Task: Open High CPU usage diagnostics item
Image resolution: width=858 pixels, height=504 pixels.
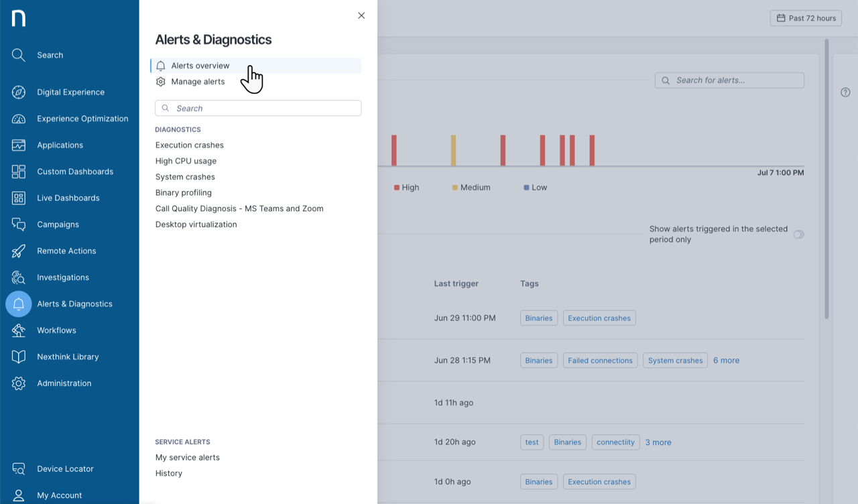Action: [x=186, y=161]
